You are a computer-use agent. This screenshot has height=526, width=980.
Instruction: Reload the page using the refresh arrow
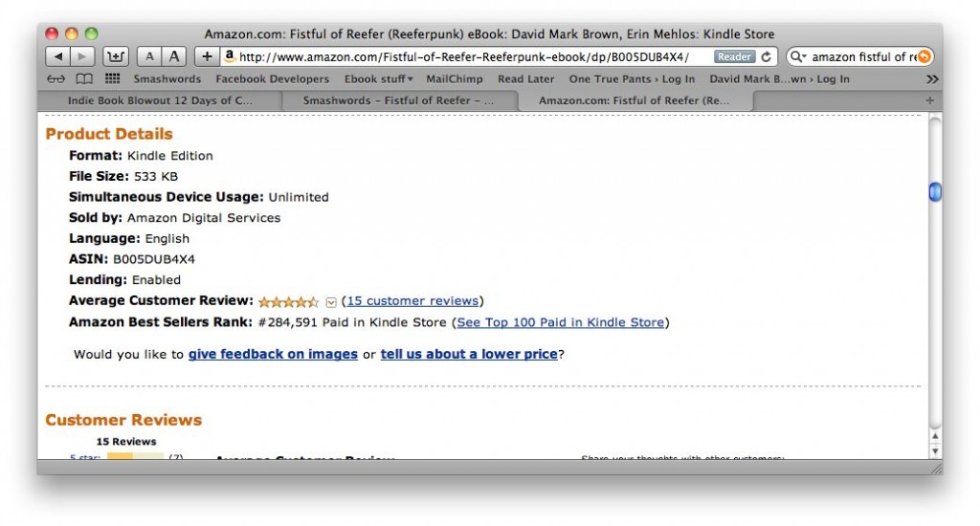[767, 56]
